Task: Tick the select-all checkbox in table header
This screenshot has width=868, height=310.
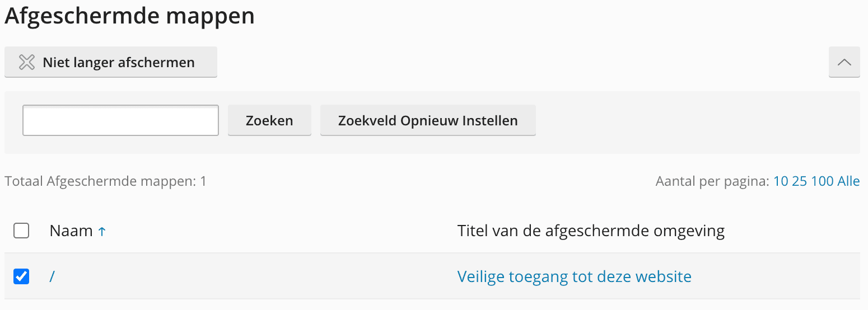Action: pos(21,231)
